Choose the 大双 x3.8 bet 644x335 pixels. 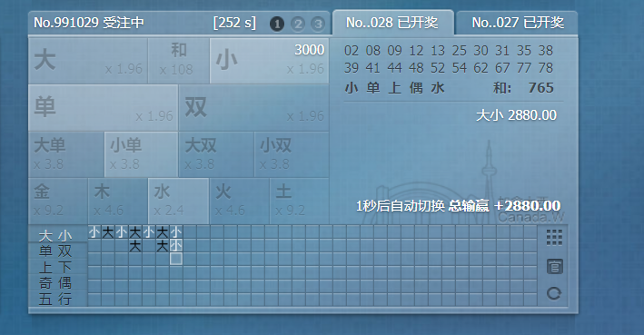216,154
